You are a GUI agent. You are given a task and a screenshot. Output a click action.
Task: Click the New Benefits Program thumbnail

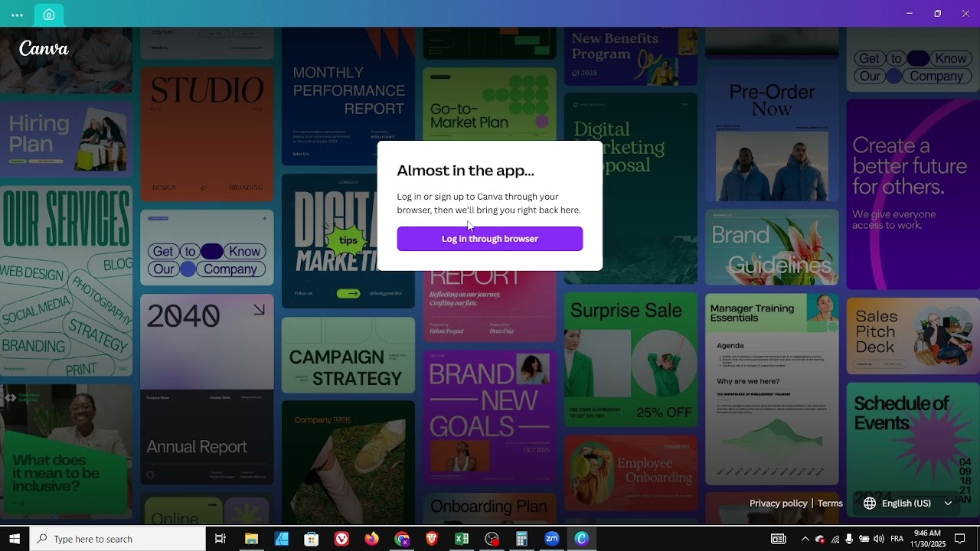tap(631, 57)
